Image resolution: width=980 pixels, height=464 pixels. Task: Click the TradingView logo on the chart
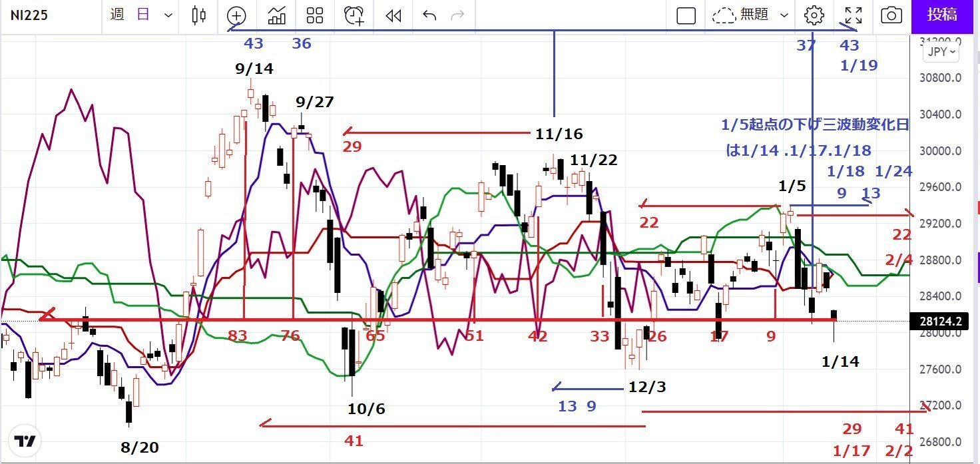(x=25, y=441)
